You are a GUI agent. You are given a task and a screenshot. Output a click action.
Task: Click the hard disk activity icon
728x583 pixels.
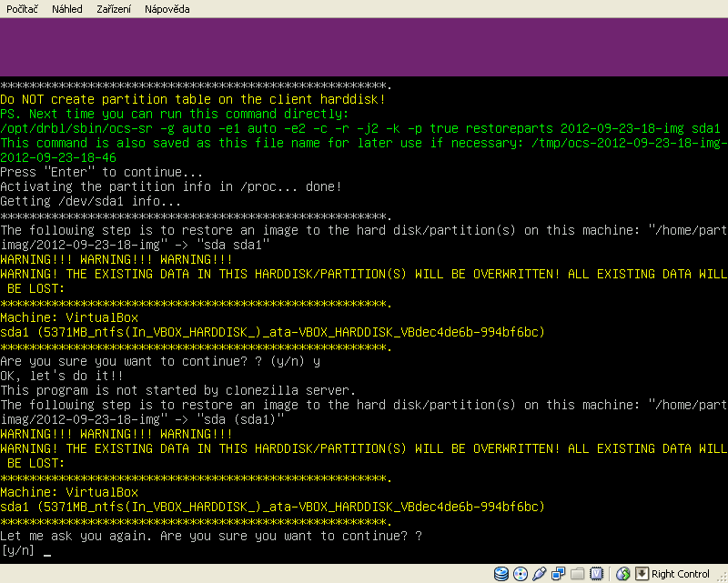click(x=501, y=574)
